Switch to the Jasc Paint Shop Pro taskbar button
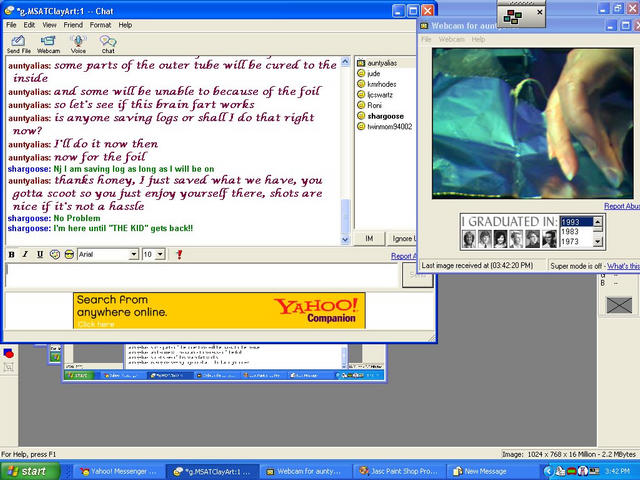This screenshot has width=640, height=480. (399, 471)
